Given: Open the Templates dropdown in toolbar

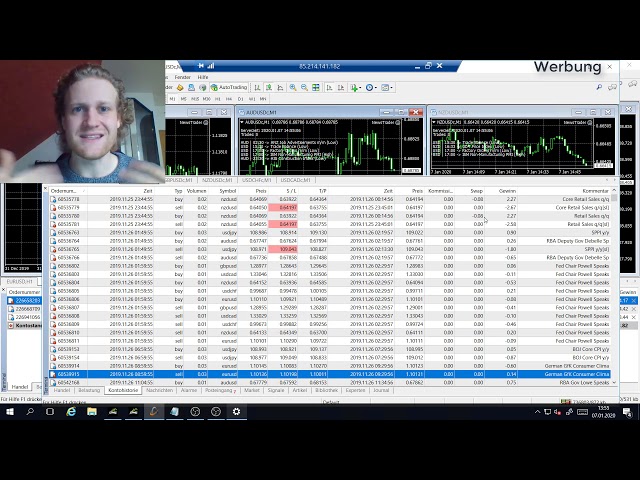Looking at the screenshot, I should pyautogui.click(x=387, y=88).
